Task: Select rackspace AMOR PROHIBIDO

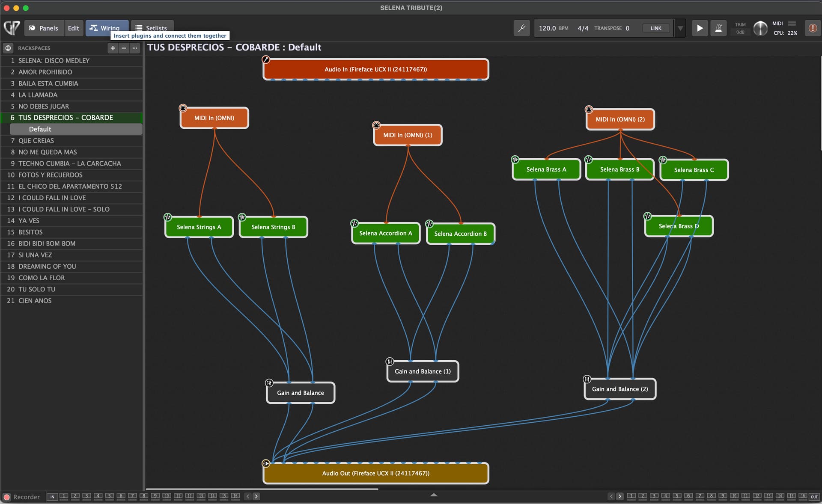Action: pos(71,72)
